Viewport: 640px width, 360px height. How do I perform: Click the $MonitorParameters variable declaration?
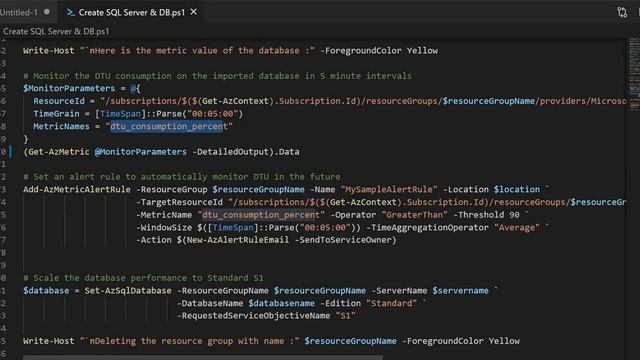(69, 88)
